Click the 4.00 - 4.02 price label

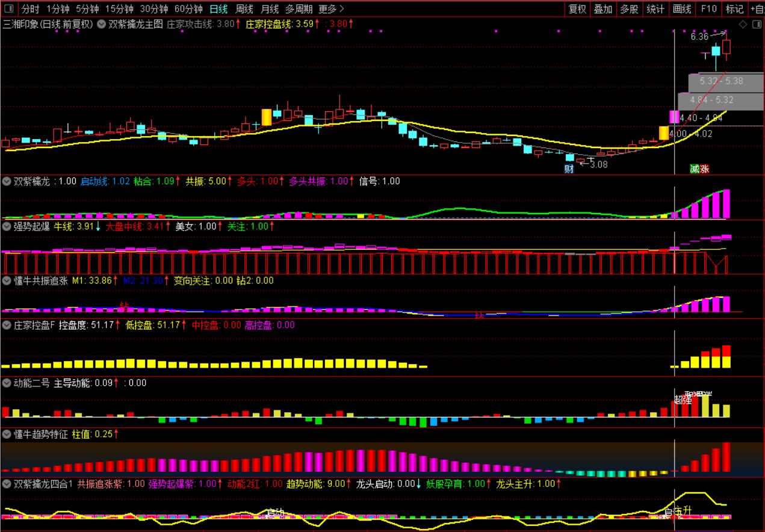click(x=691, y=134)
